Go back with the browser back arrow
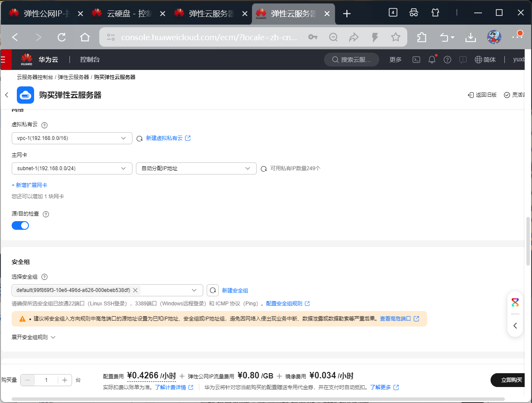The image size is (532, 403). click(x=15, y=38)
